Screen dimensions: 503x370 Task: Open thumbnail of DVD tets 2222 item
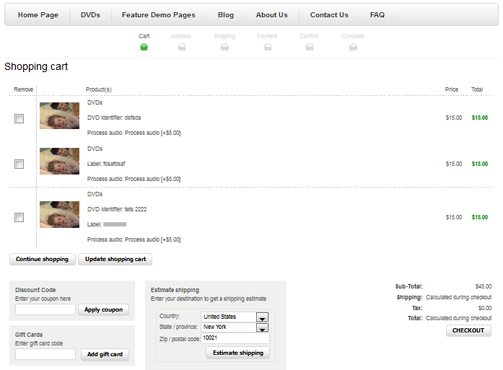click(x=60, y=215)
